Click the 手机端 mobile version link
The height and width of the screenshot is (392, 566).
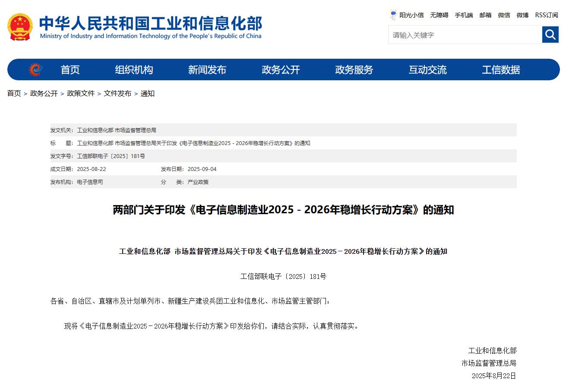click(x=464, y=15)
